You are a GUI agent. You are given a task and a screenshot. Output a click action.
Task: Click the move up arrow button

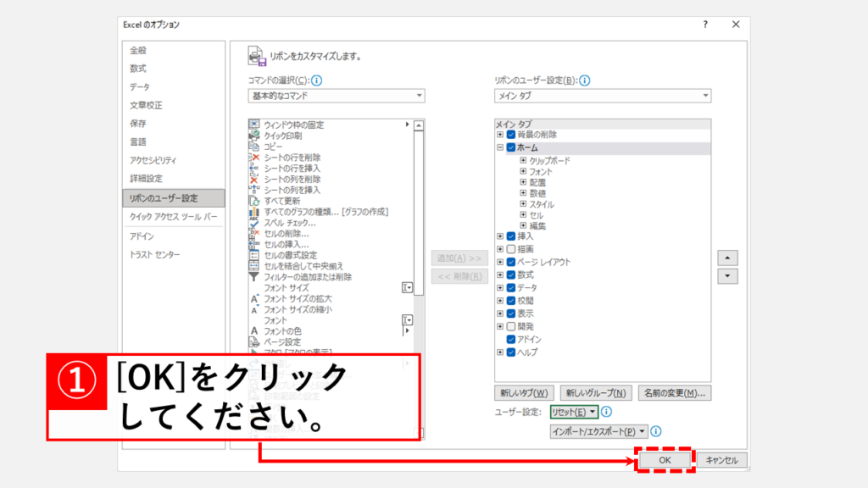pos(727,258)
